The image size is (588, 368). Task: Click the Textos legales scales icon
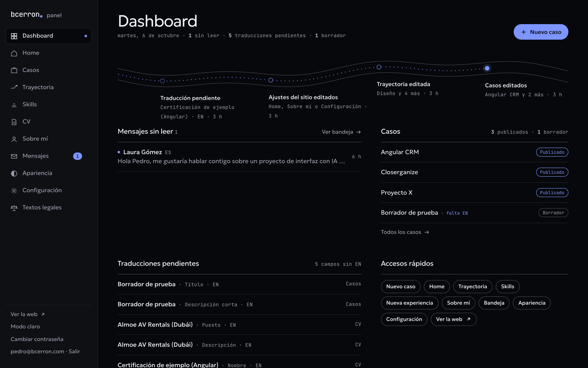tap(14, 208)
